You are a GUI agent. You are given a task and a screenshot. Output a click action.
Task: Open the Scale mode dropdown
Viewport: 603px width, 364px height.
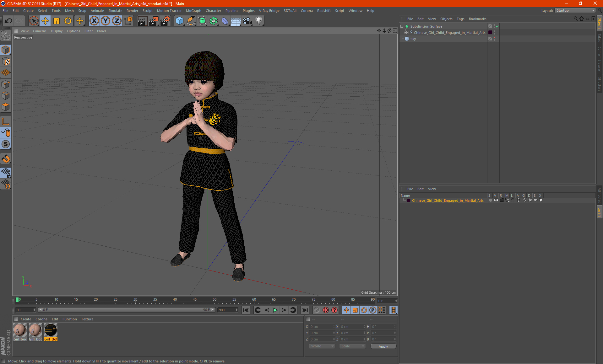(x=352, y=346)
